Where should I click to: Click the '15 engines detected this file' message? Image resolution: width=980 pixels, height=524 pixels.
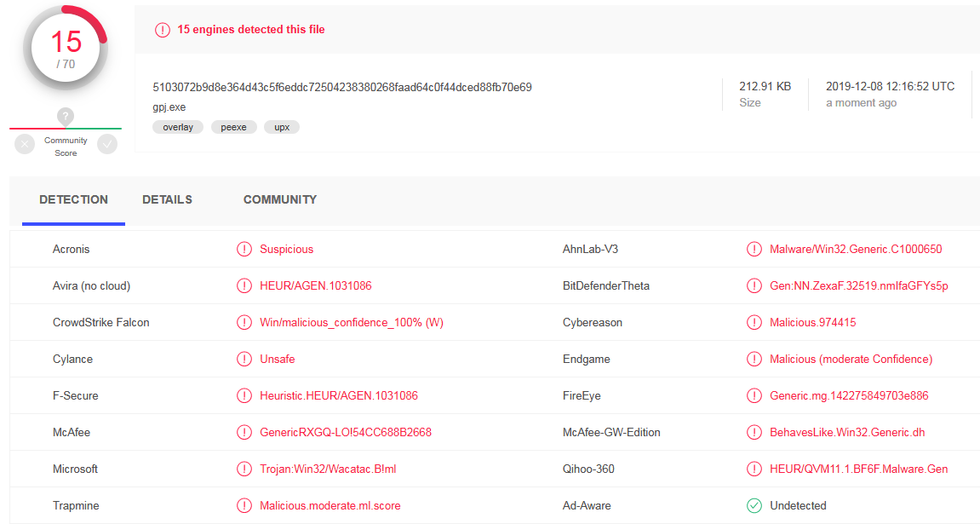251,29
